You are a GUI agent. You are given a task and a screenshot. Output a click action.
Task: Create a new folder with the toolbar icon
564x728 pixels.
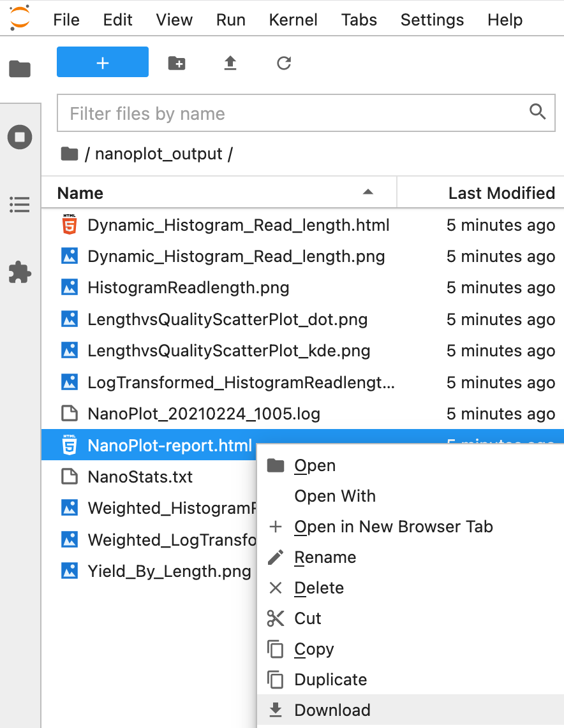point(176,63)
